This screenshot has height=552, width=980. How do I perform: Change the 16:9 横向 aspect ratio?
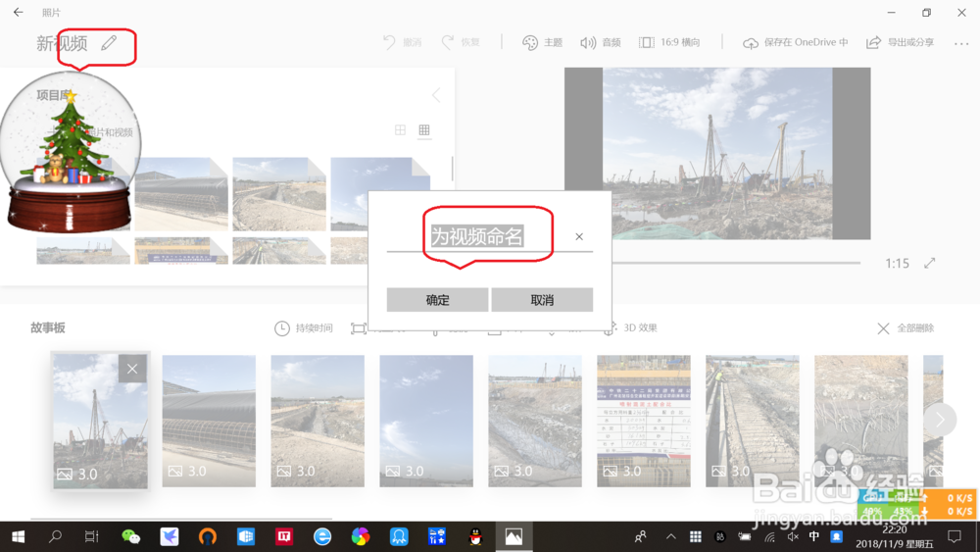[x=669, y=42]
